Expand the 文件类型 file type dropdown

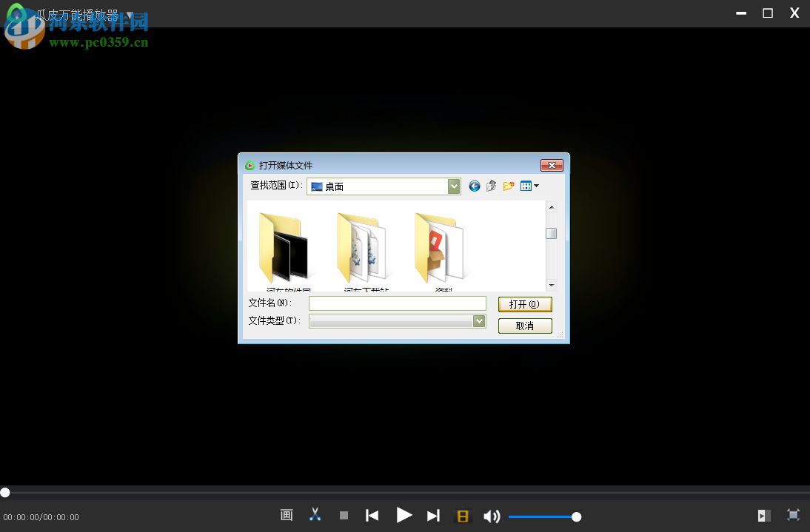479,321
